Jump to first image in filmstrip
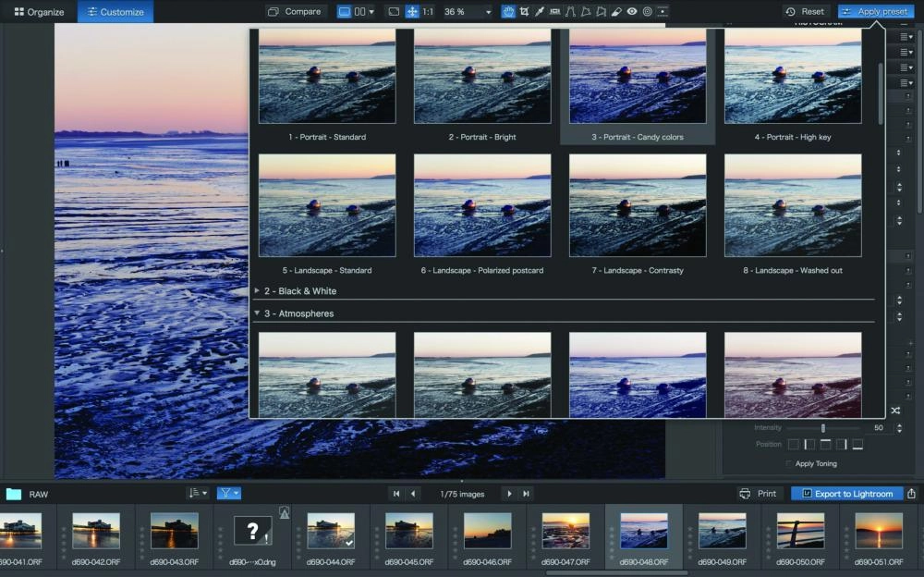 pyautogui.click(x=395, y=494)
